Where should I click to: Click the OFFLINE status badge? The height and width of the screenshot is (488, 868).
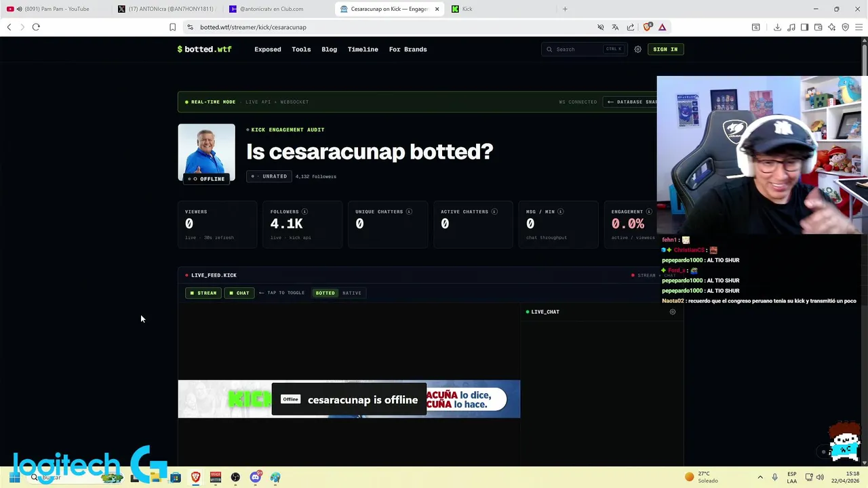[207, 179]
